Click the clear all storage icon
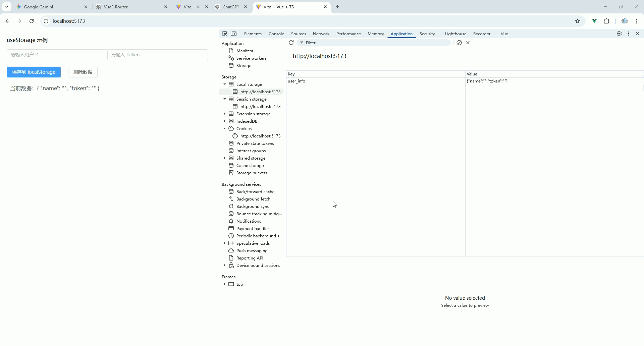Viewport: 644px width, 346px height. [459, 43]
